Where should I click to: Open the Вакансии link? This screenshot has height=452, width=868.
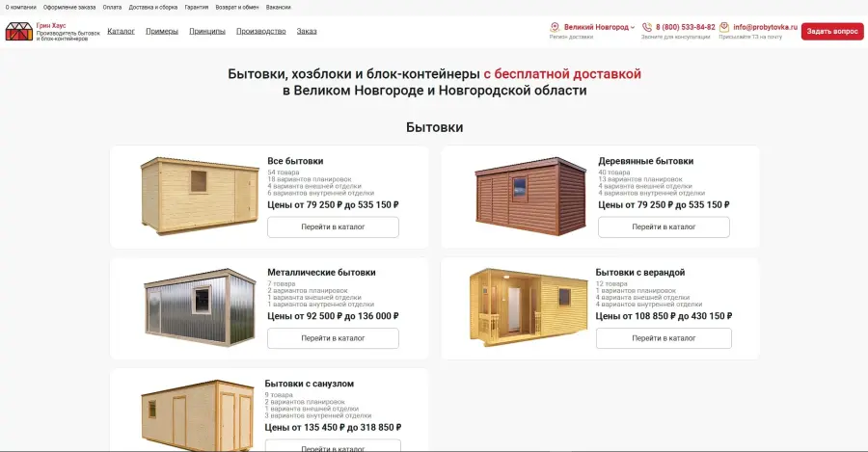279,7
